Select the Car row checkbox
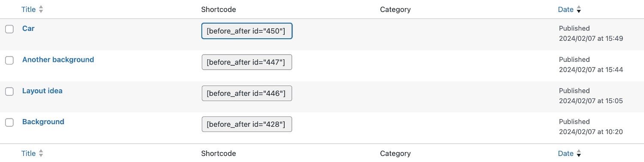Screen dimensions: 644x162 tap(9, 29)
